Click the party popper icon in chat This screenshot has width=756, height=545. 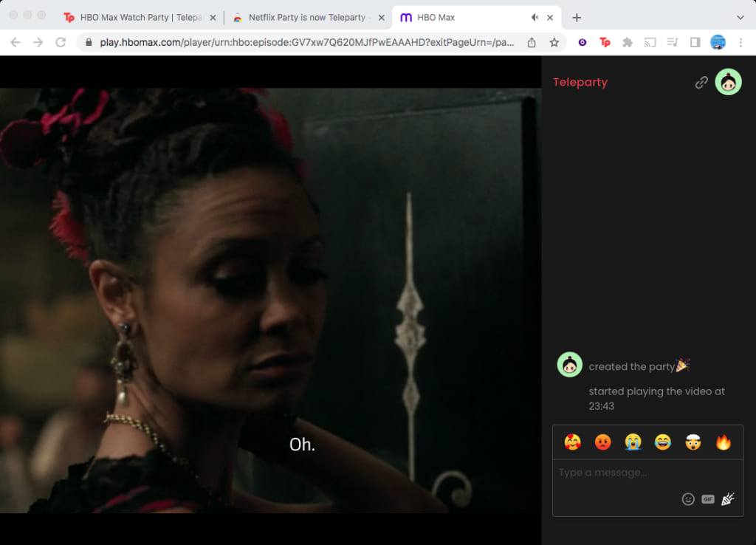pos(727,499)
